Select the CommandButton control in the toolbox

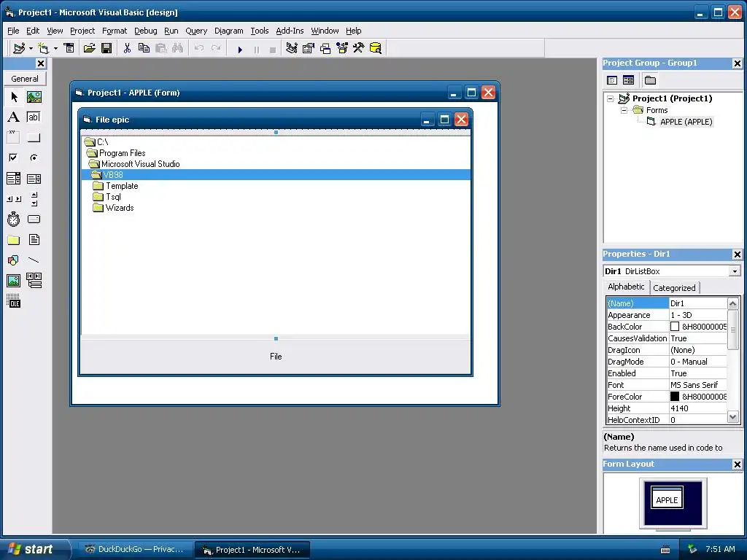pos(34,137)
